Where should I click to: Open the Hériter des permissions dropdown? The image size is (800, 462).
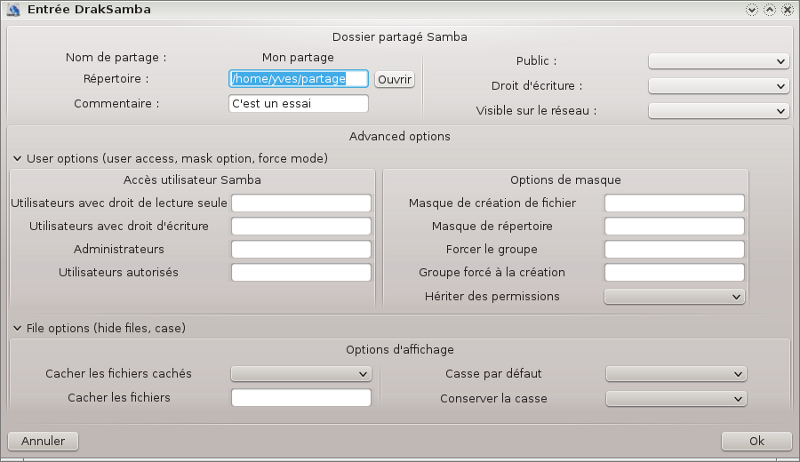pos(674,297)
